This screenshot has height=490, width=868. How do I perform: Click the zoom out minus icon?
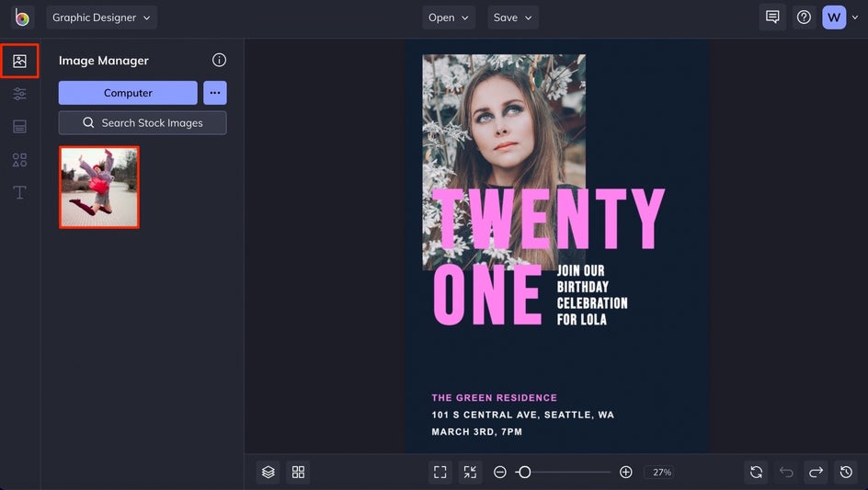click(x=500, y=472)
